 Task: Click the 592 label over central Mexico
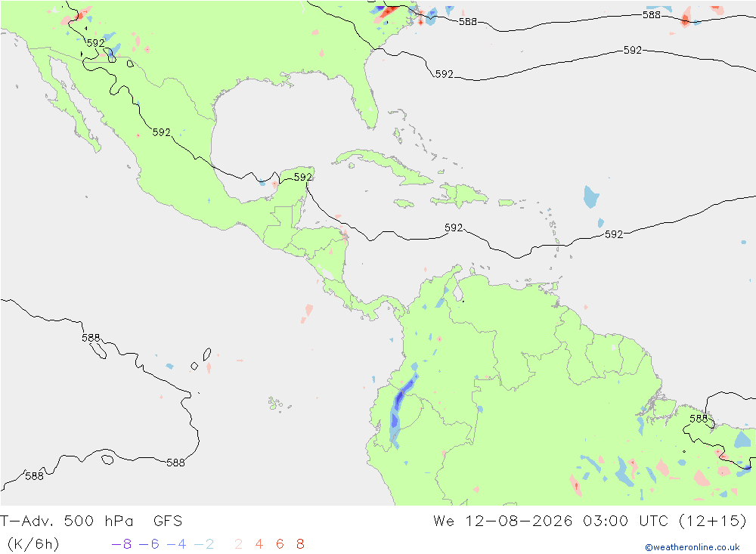tap(162, 132)
